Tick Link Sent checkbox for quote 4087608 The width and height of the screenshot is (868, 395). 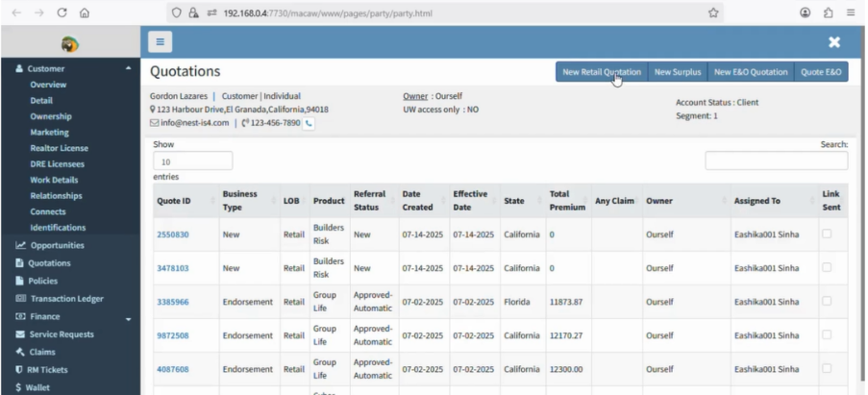[x=827, y=369]
